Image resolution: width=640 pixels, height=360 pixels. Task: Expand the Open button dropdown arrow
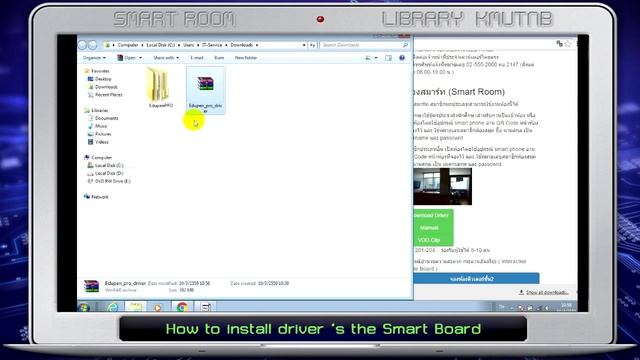point(140,58)
